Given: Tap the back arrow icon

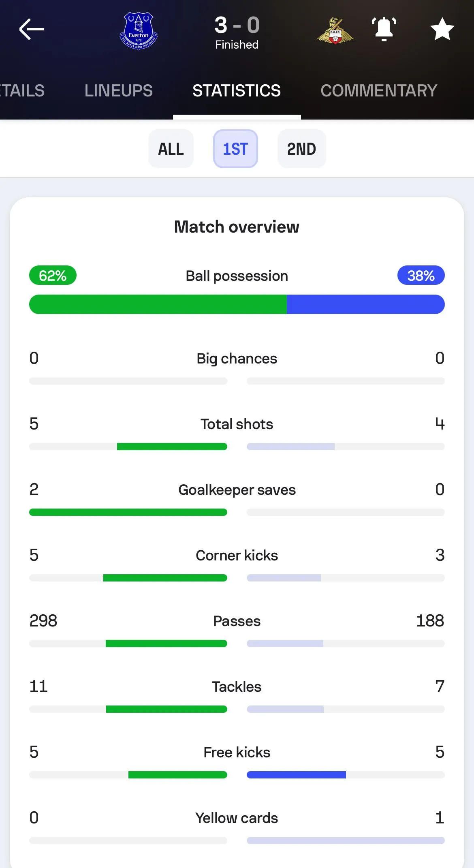Looking at the screenshot, I should (x=31, y=29).
